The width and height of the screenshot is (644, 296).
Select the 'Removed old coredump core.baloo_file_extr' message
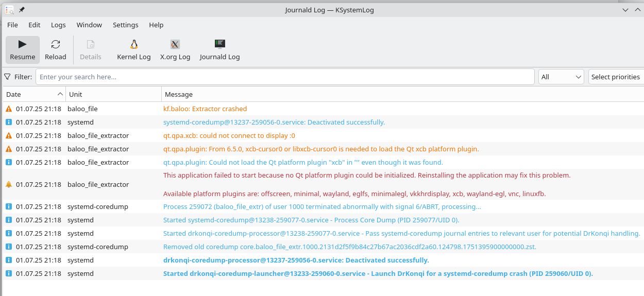(x=350, y=247)
